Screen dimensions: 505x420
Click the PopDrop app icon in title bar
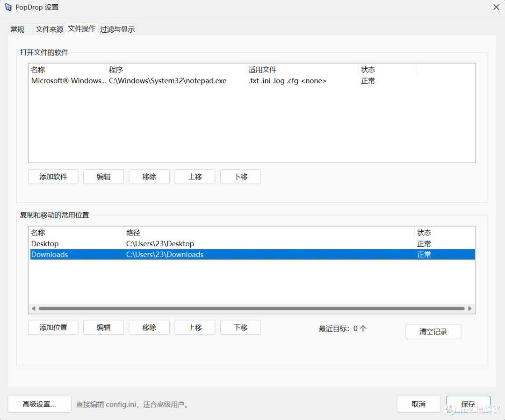[8, 7]
